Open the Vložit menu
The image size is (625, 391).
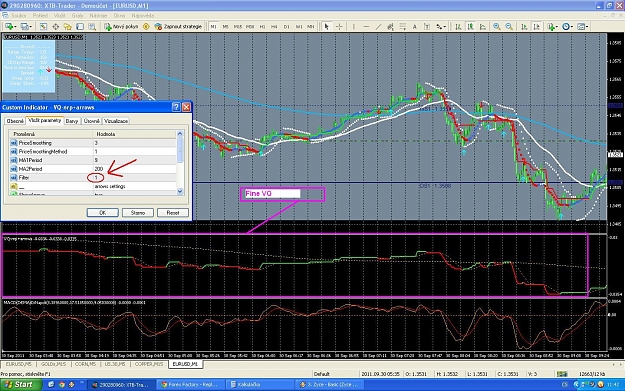[59, 16]
